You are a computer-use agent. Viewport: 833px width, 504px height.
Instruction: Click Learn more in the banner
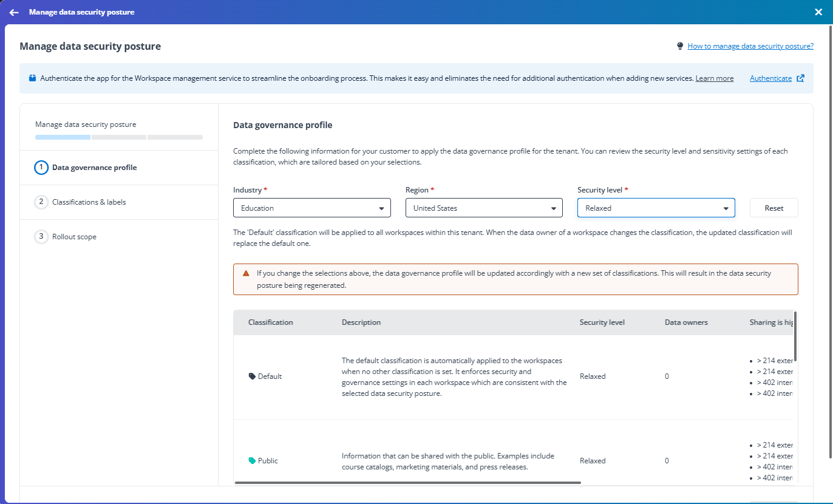click(x=715, y=78)
